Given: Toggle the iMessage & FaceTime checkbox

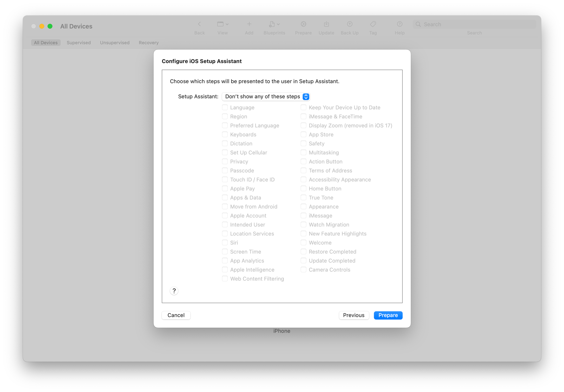Looking at the screenshot, I should (x=304, y=116).
